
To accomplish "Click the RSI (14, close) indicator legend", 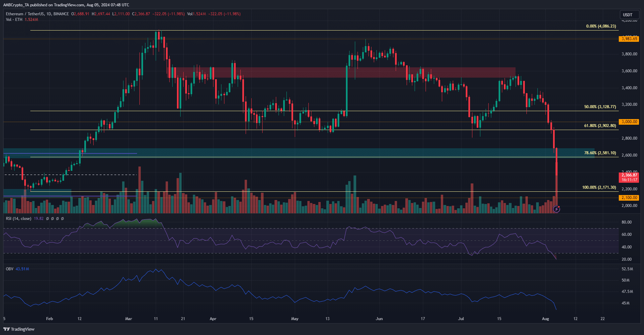I will [19, 219].
